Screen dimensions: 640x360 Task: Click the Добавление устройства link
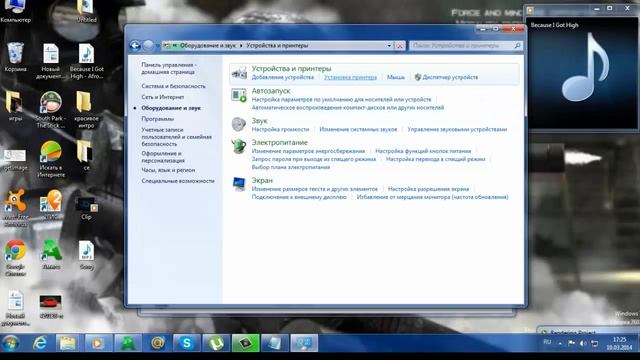pyautogui.click(x=283, y=77)
